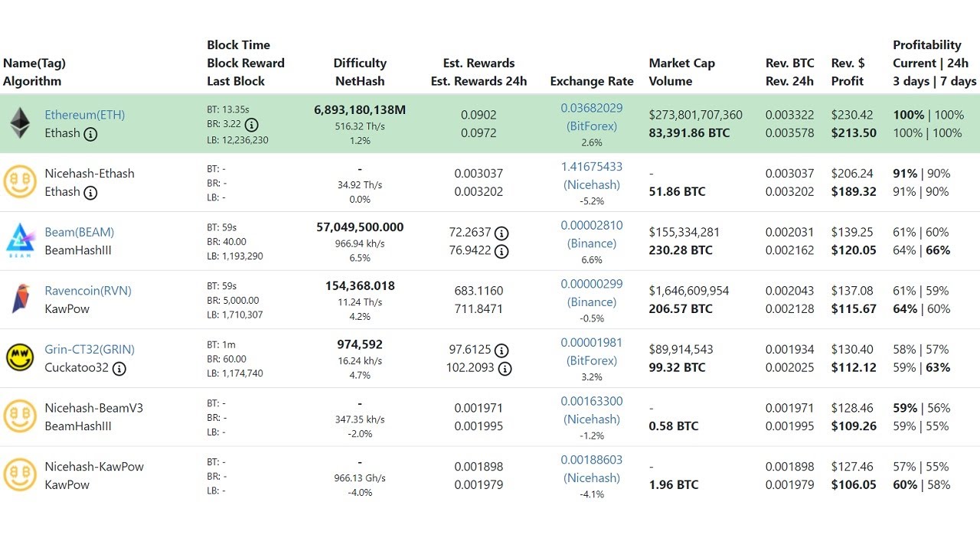Select the Ravencoin logo icon
Screen dimensions: 980x551
click(x=20, y=299)
